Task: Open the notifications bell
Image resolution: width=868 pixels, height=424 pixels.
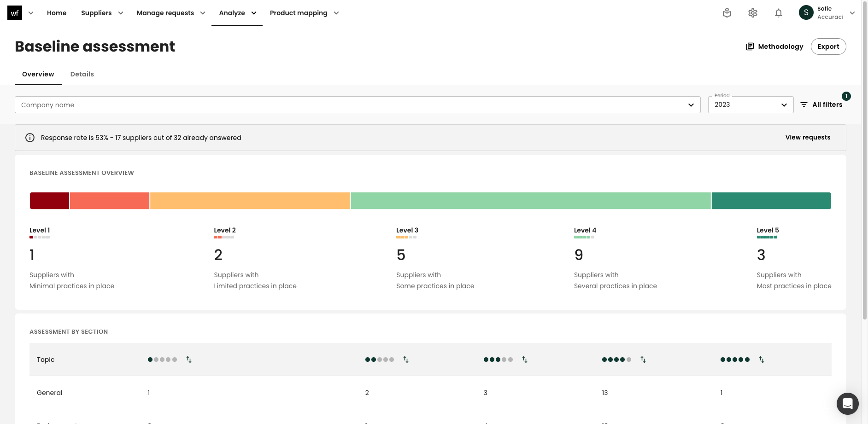Action: (779, 13)
